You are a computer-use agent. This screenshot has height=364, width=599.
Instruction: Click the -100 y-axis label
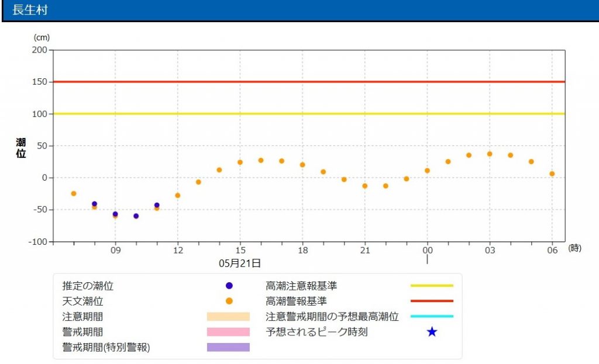[38, 242]
